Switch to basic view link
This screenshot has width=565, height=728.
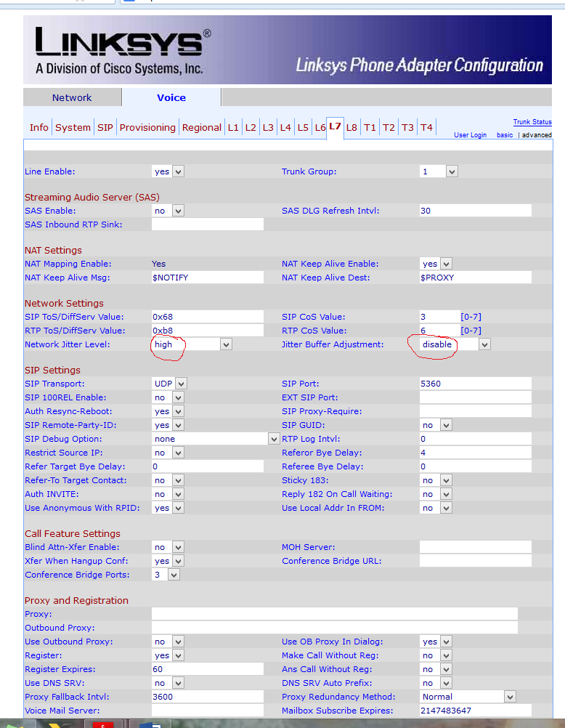pos(505,134)
